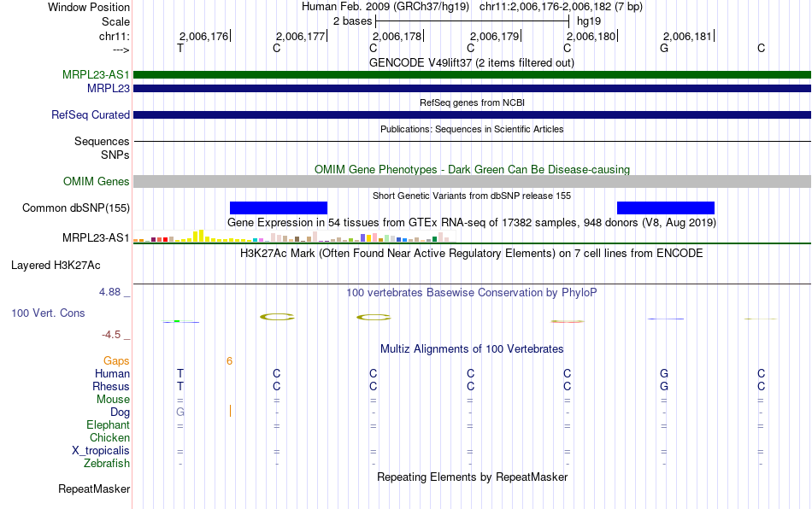812x509 pixels.
Task: Click the GTEx Gene Expression track title
Action: pyautogui.click(x=472, y=222)
